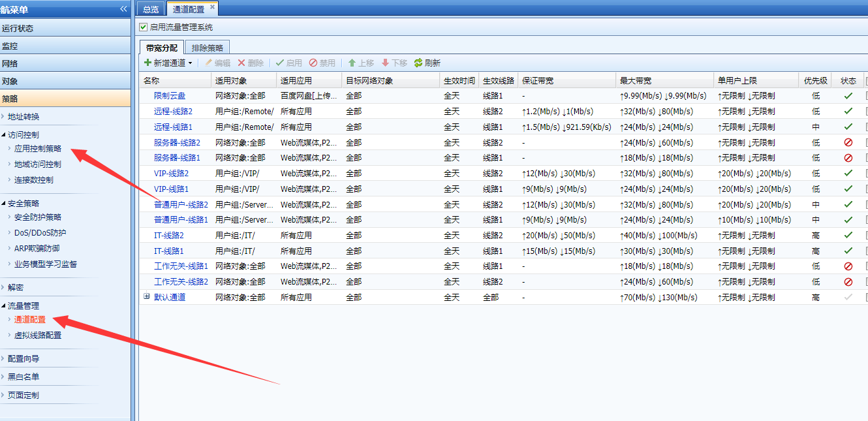Switch to the 总览 tab
The width and height of the screenshot is (868, 421).
click(150, 9)
